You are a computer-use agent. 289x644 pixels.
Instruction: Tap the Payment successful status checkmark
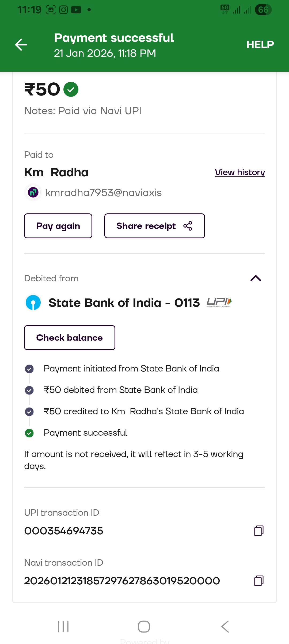point(29,433)
